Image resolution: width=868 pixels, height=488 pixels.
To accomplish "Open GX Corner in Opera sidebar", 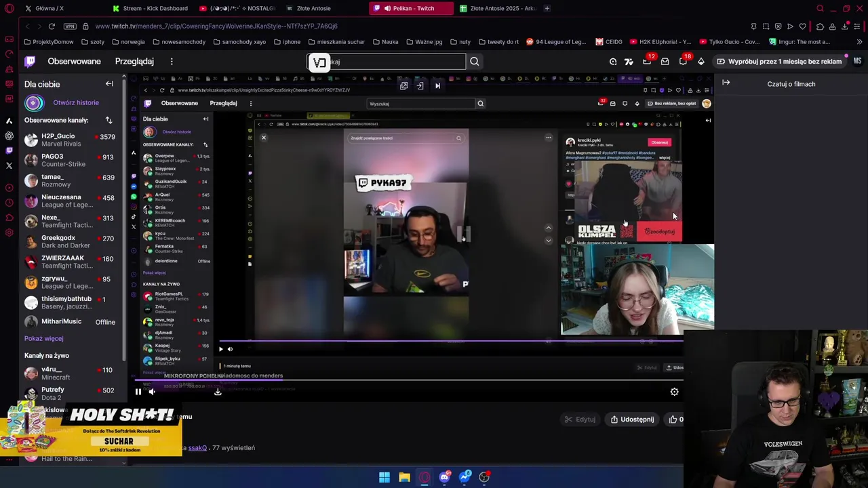I will point(9,39).
